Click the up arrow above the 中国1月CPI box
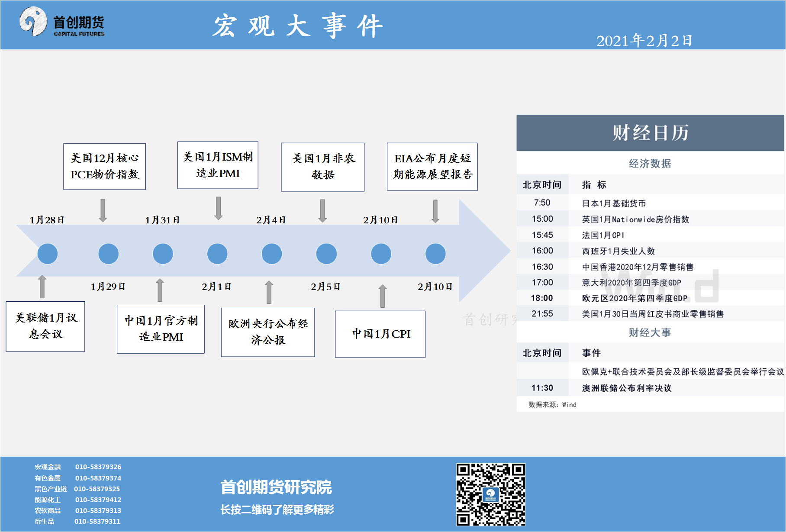The width and height of the screenshot is (786, 532). [383, 296]
